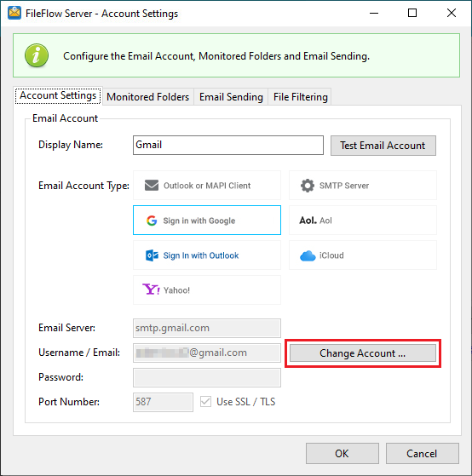Select the Yahoo! account type
Image resolution: width=472 pixels, height=476 pixels.
pos(207,290)
